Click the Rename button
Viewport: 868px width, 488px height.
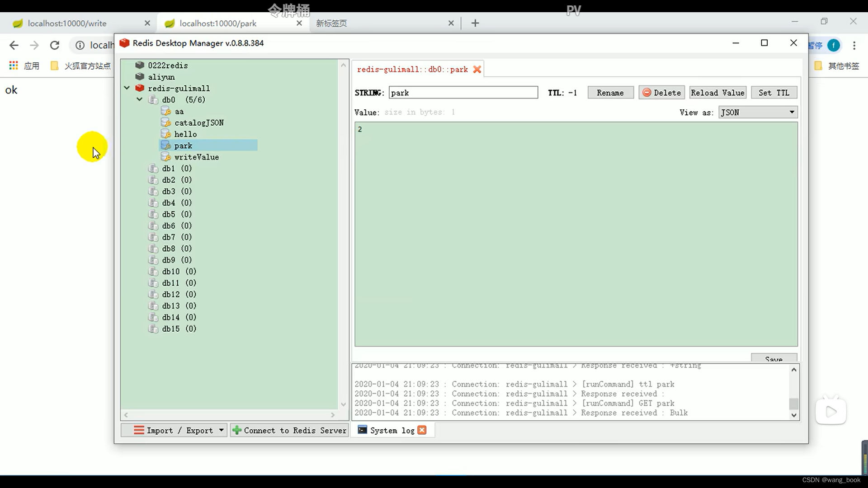610,93
